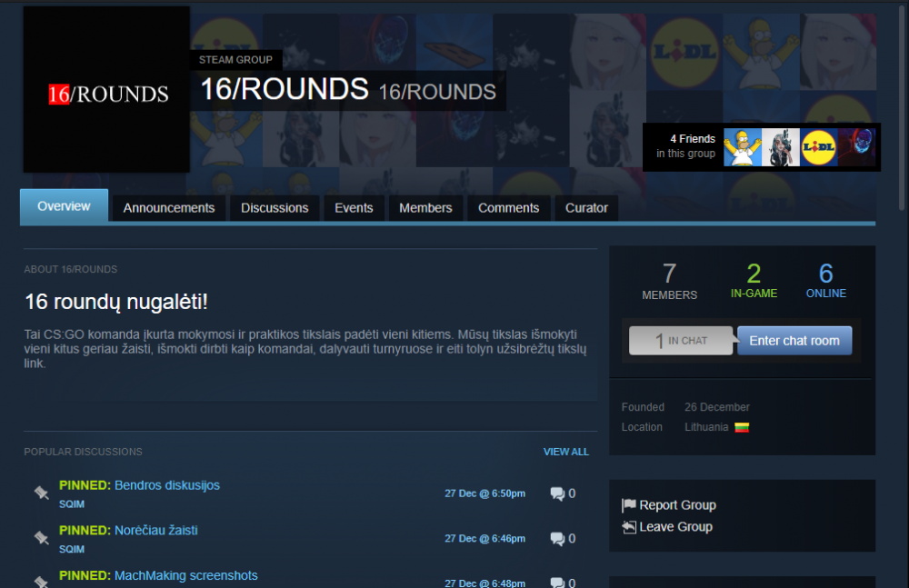This screenshot has width=909, height=588.
Task: Open the Comments tab
Action: pyautogui.click(x=508, y=208)
